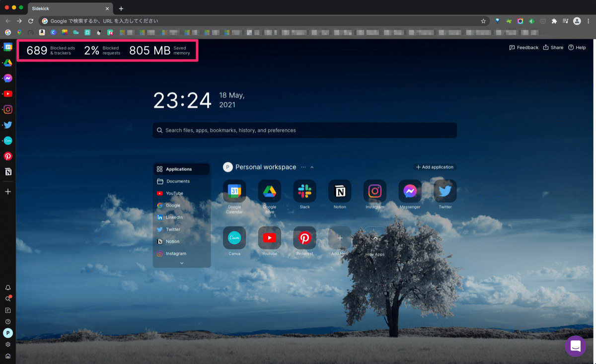Go to the home icon in the sidebar
Viewport: 596px width, 364px height.
coord(8,356)
